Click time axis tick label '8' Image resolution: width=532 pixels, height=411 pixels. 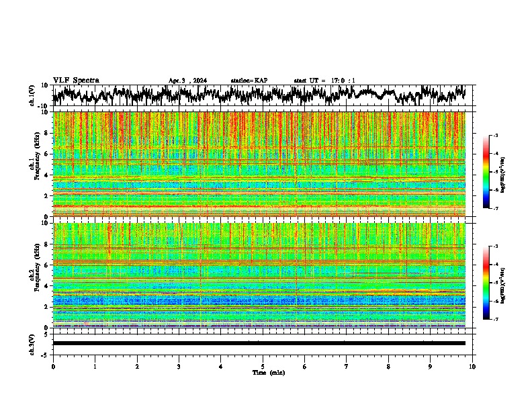coord(388,367)
